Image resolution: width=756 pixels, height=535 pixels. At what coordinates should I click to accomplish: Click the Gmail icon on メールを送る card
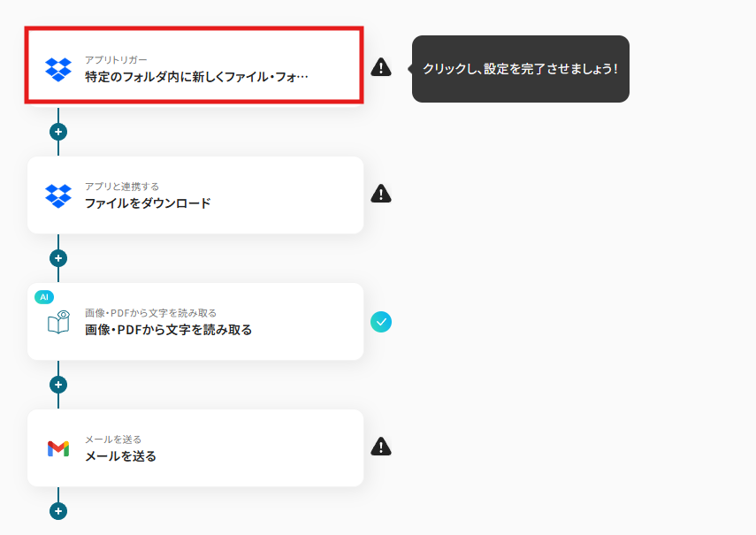point(58,448)
